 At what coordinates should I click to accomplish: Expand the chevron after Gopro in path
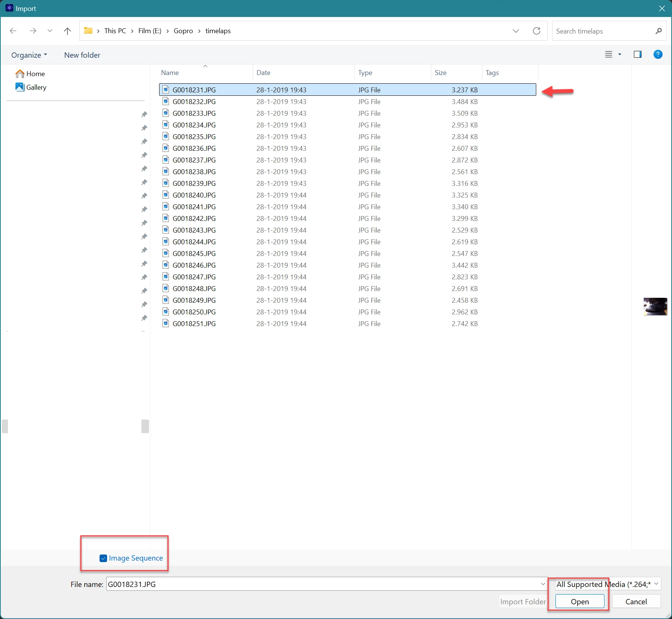pos(199,31)
